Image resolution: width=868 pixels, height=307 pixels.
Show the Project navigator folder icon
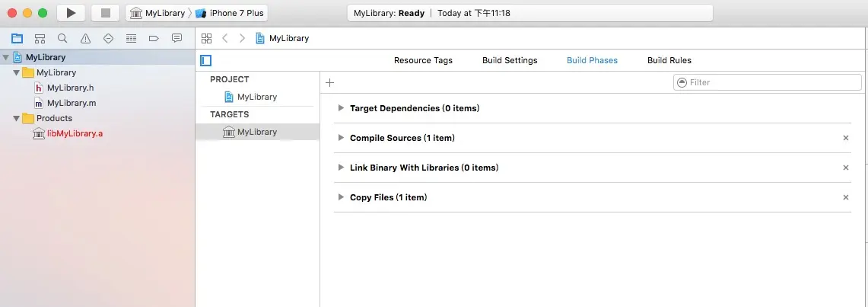click(x=17, y=38)
